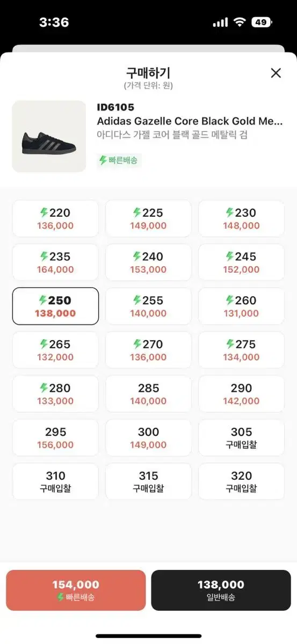This screenshot has height=644, width=297.
Task: Pick size 280 for 133,000
Action: [x=55, y=394]
